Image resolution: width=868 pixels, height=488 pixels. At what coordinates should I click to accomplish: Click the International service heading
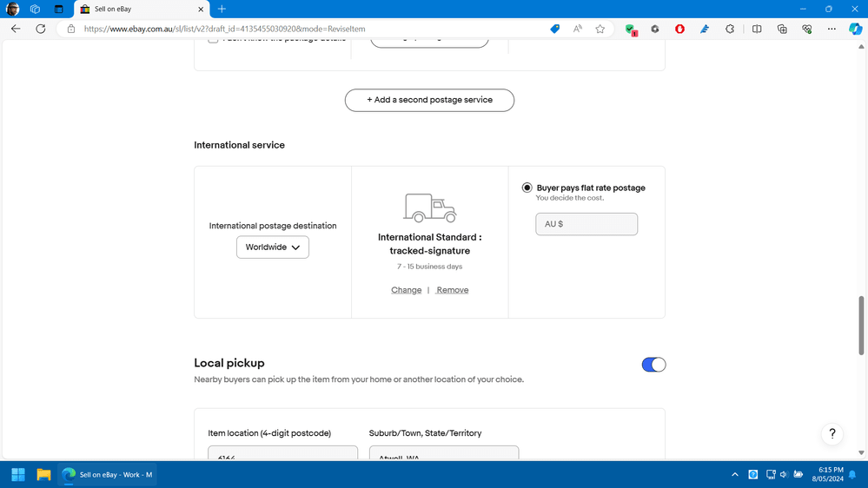point(239,145)
